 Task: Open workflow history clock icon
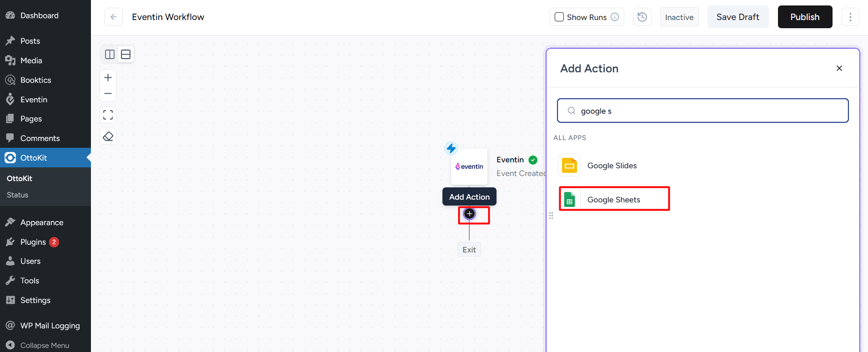(642, 17)
